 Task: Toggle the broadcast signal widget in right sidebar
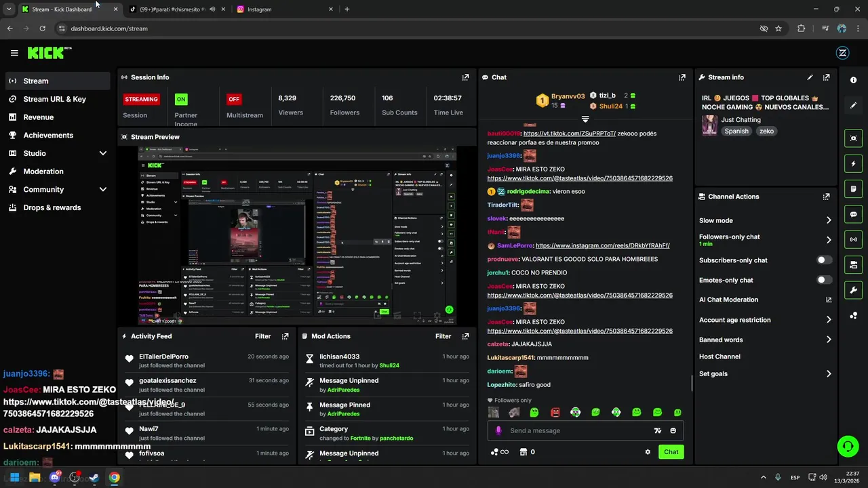tap(854, 239)
